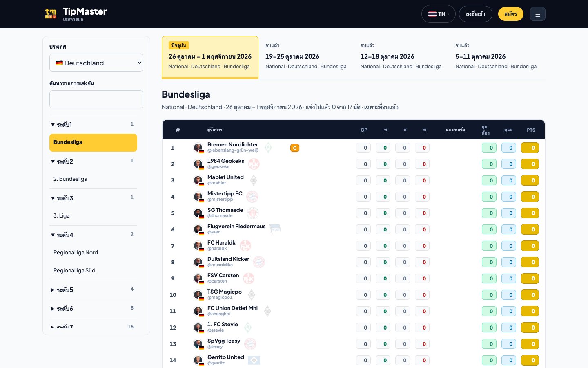Click the orange C badge next to Bremen Nordlichter

[295, 148]
